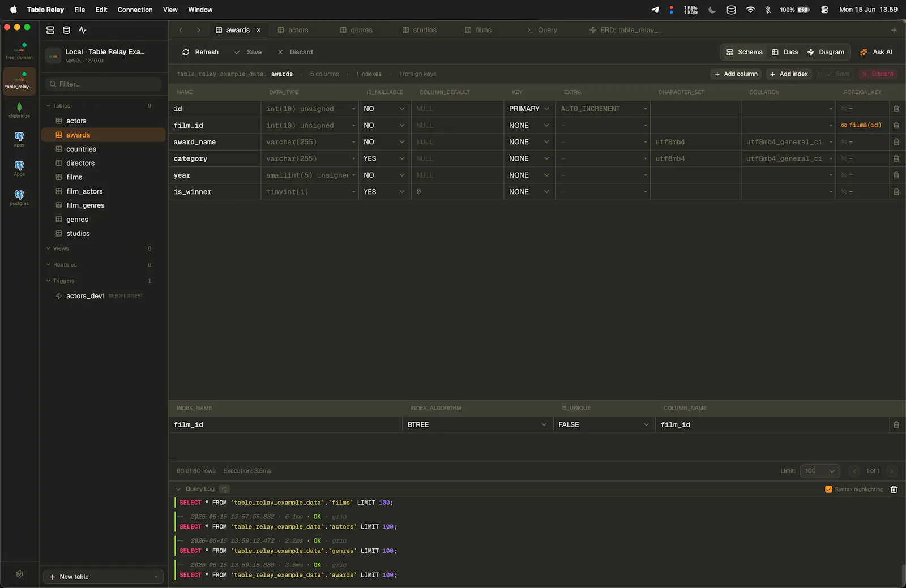The image size is (906, 588).
Task: Clear the query log trash icon
Action: point(894,490)
